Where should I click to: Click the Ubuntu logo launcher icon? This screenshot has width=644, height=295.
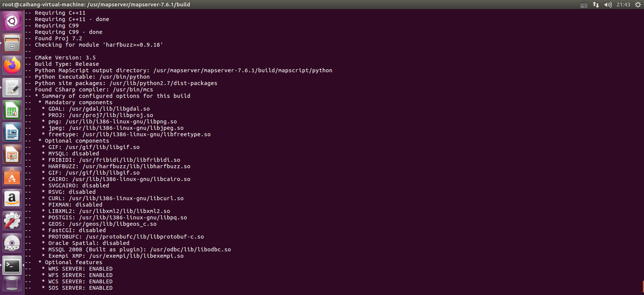[12, 21]
